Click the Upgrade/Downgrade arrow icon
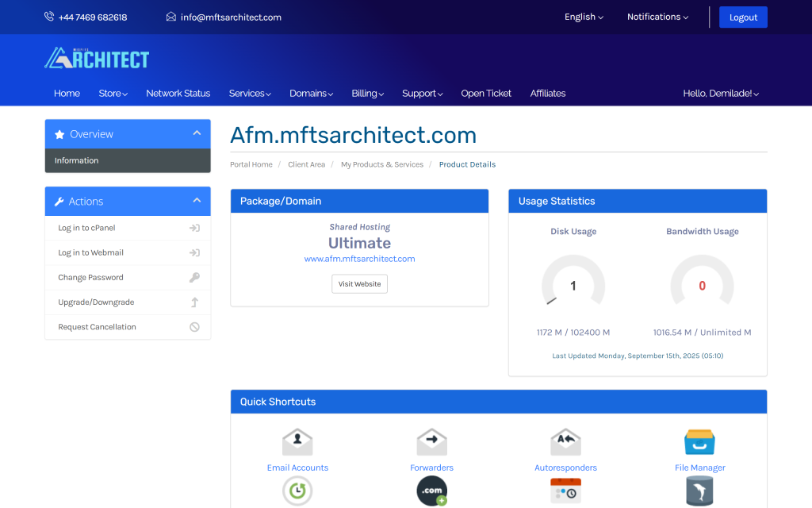This screenshot has width=812, height=508. [x=194, y=302]
